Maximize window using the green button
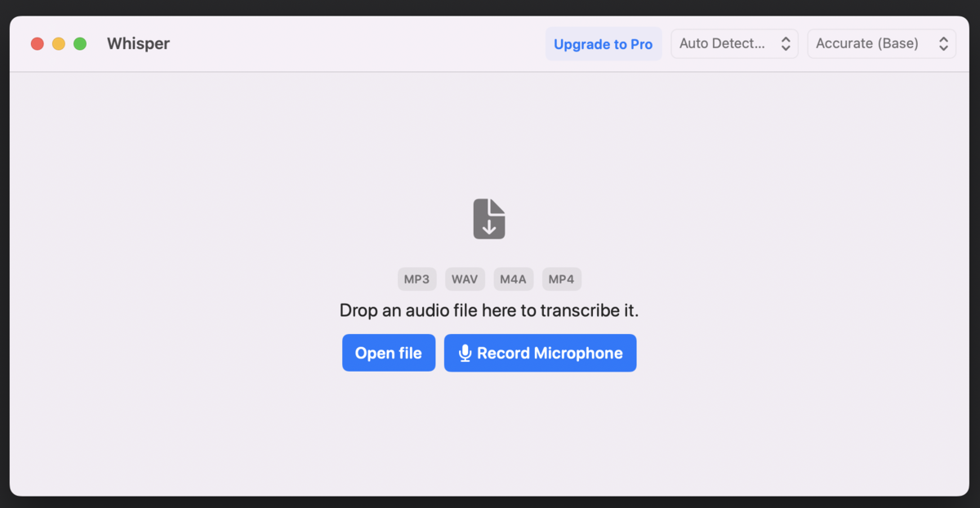 tap(80, 44)
